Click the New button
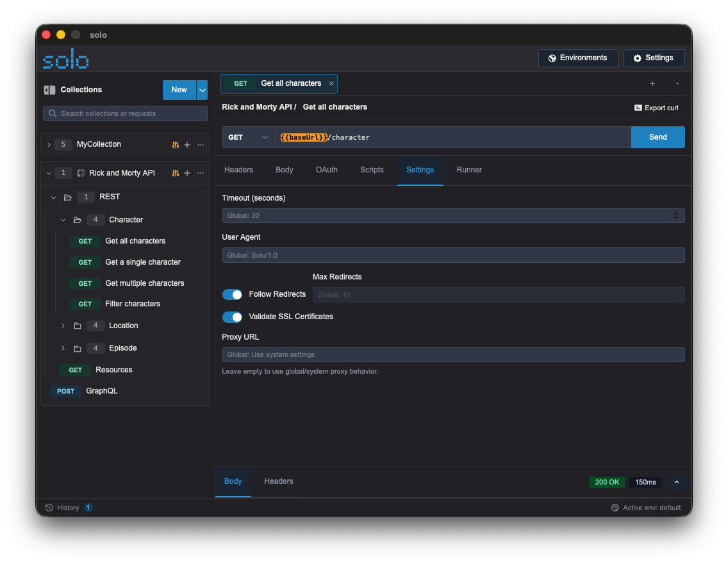 (x=179, y=90)
